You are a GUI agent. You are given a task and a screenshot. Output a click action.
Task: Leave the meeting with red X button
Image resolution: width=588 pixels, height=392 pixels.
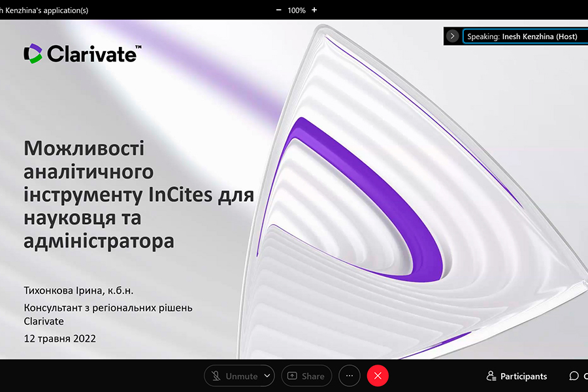point(378,376)
